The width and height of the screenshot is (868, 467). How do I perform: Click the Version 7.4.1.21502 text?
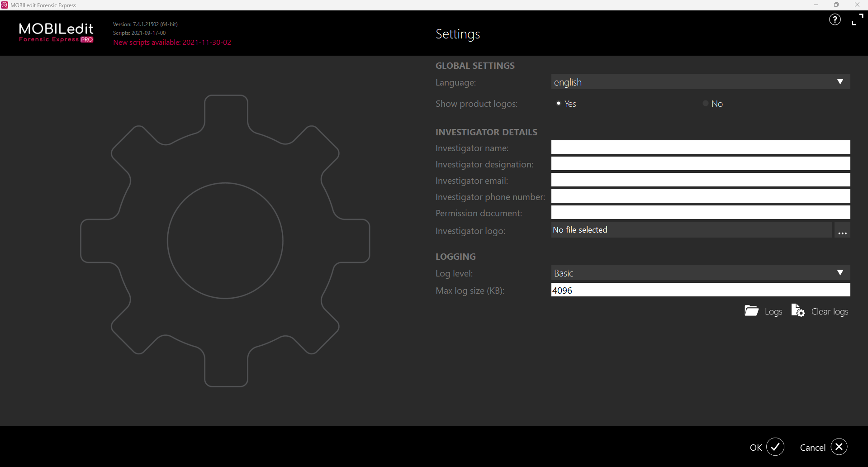[x=145, y=24]
